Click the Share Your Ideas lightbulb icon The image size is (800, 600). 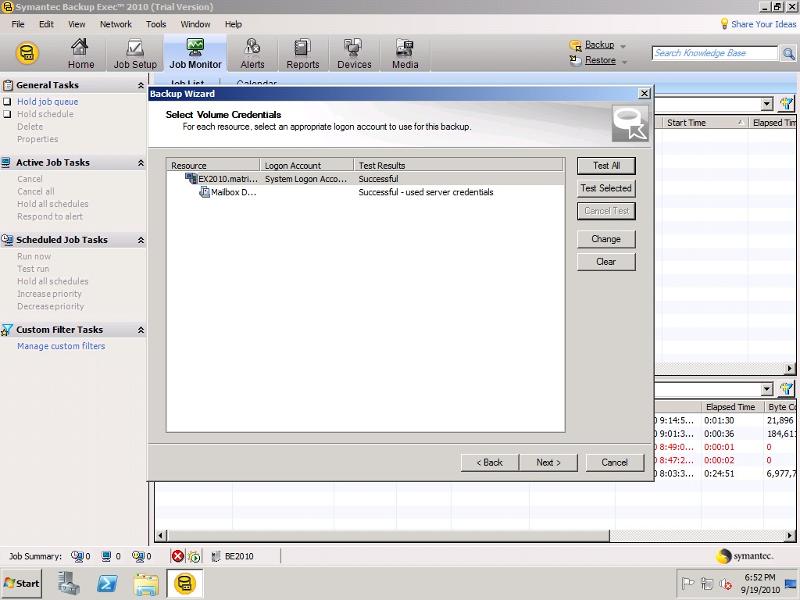[x=724, y=24]
